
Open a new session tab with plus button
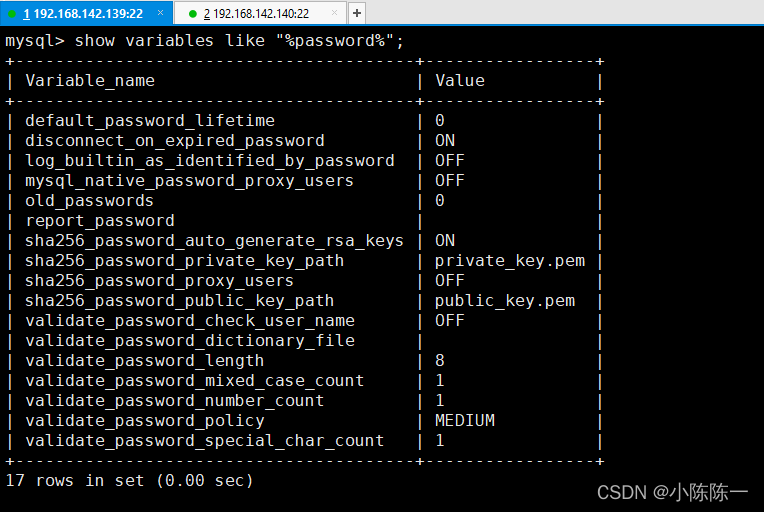[x=357, y=13]
